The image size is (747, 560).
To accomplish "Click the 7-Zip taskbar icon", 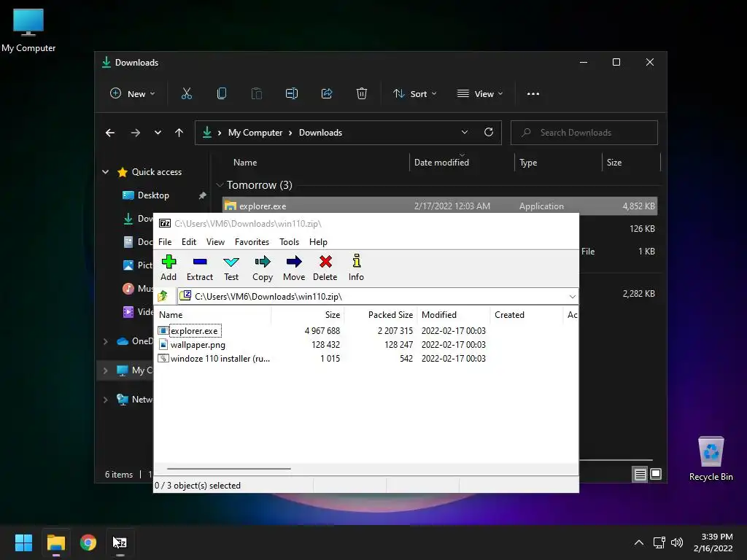I will 120,542.
